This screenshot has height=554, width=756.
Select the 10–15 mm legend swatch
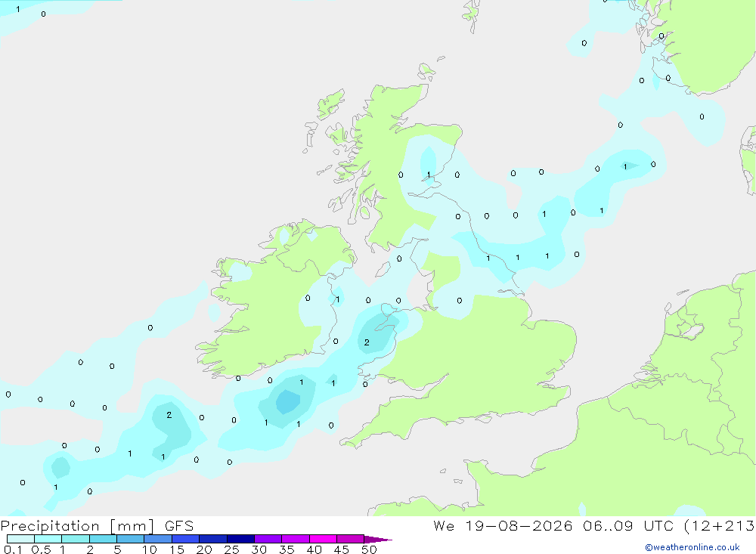coord(158,539)
